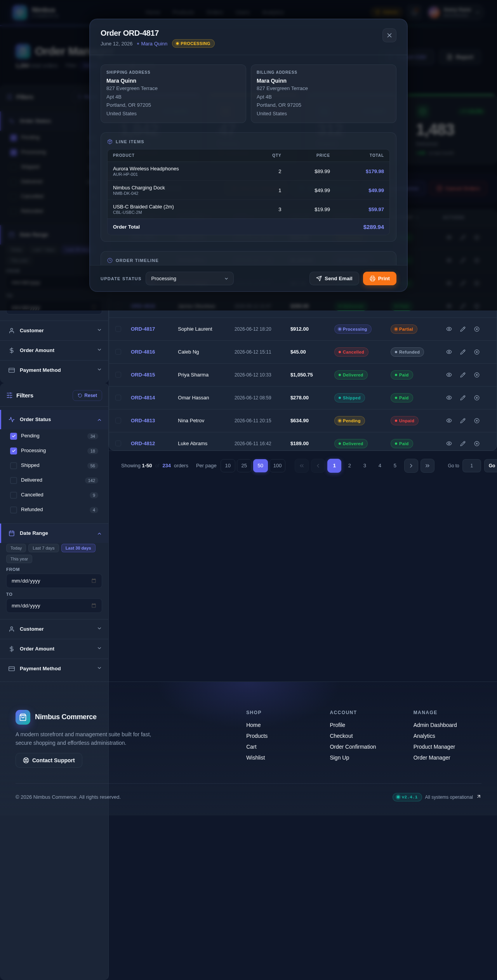This screenshot has height=980, width=497.
Task: View order ORD-4812 eye icon
Action: 449,444
